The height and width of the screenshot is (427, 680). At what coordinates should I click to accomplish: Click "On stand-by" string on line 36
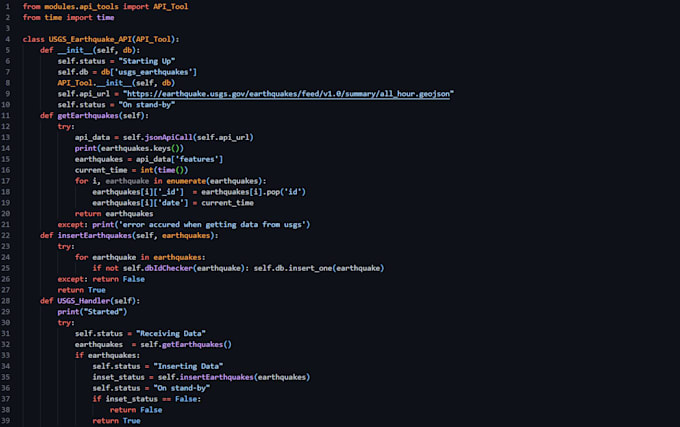[181, 388]
